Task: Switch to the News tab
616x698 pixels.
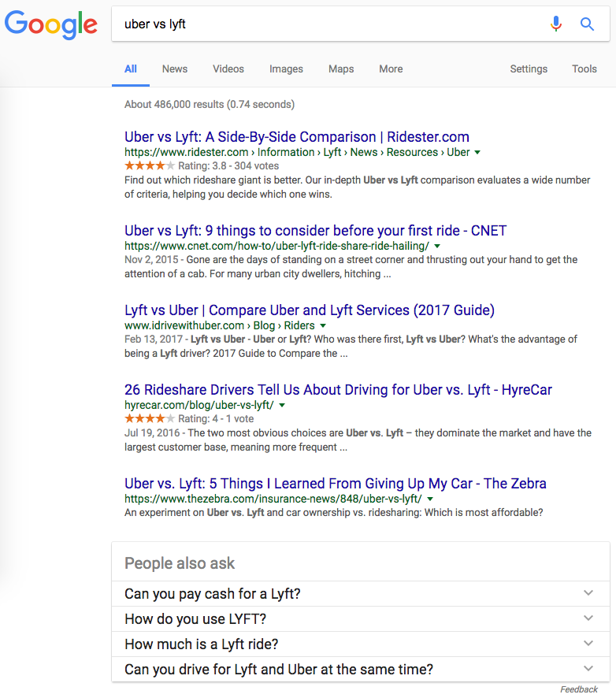Action: click(x=175, y=69)
